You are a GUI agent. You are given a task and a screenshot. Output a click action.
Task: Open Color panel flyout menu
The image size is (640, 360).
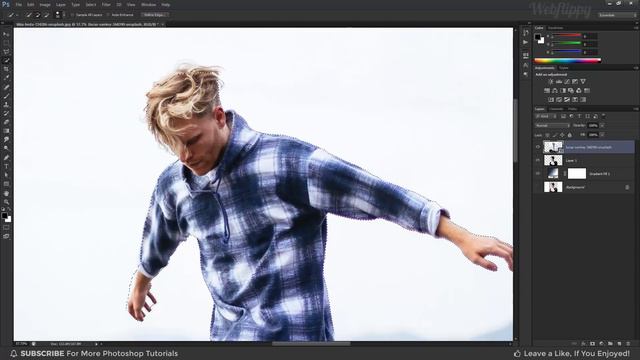(636, 28)
